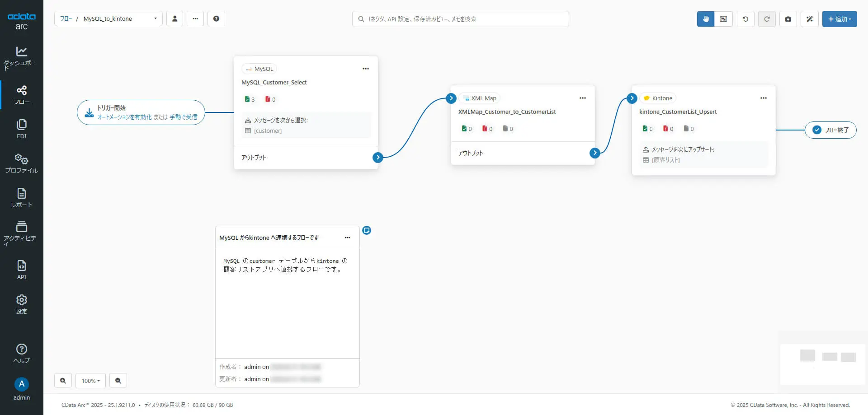This screenshot has height=415, width=868.
Task: Click the CData Arc logo
Action: 21,21
